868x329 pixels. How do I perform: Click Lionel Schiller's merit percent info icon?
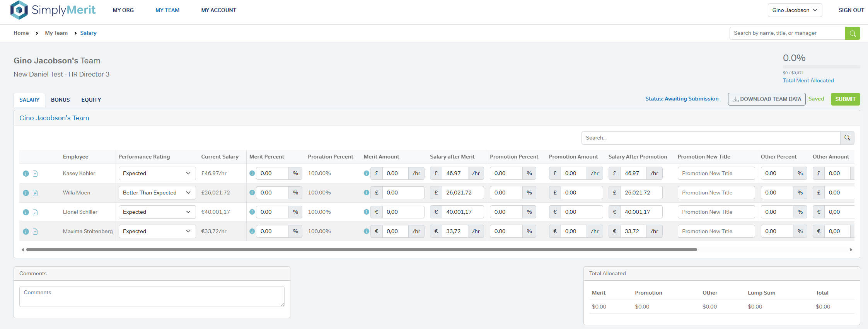tap(252, 212)
